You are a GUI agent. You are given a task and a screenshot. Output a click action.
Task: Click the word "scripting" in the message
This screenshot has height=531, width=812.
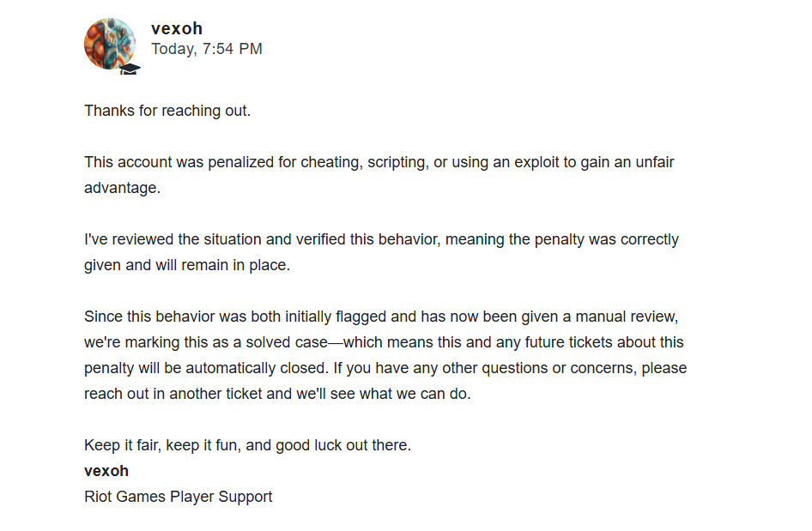[396, 162]
